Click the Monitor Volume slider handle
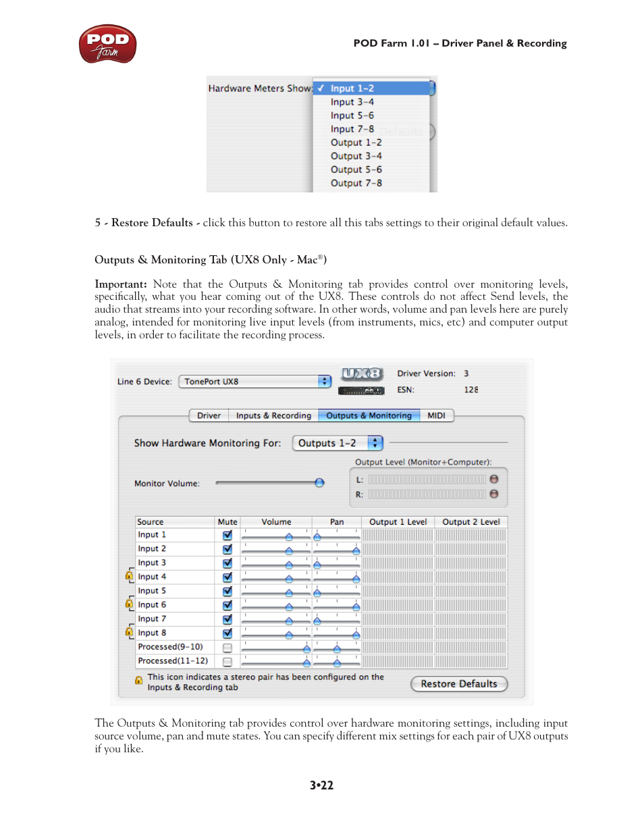644x834 pixels. (x=319, y=482)
